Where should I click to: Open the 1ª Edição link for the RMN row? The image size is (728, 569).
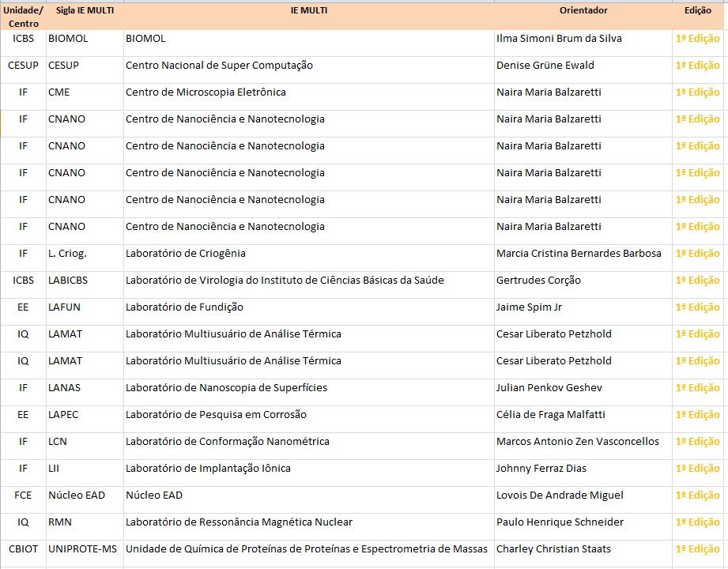(697, 522)
